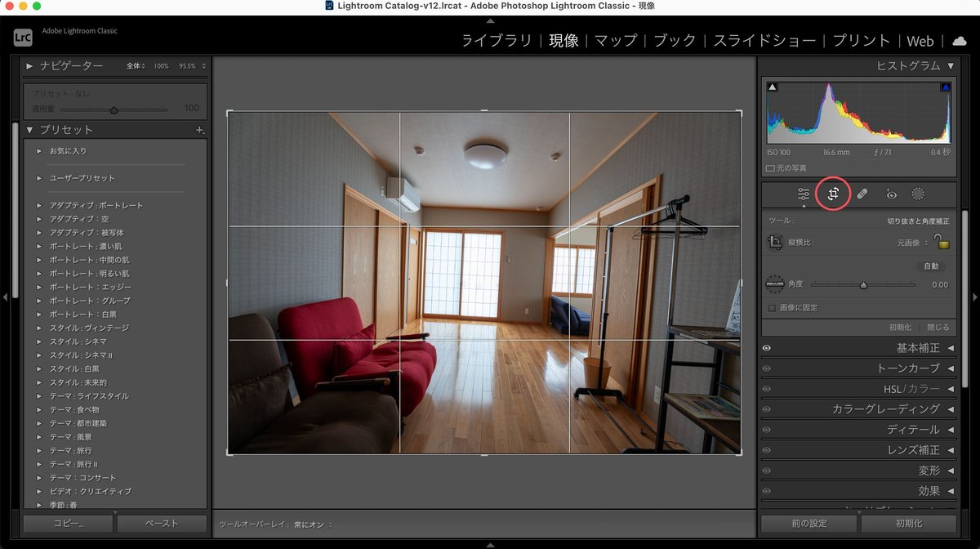The image size is (980, 549).
Task: Show the bottom filmstrip panel arrow
Action: point(490,544)
